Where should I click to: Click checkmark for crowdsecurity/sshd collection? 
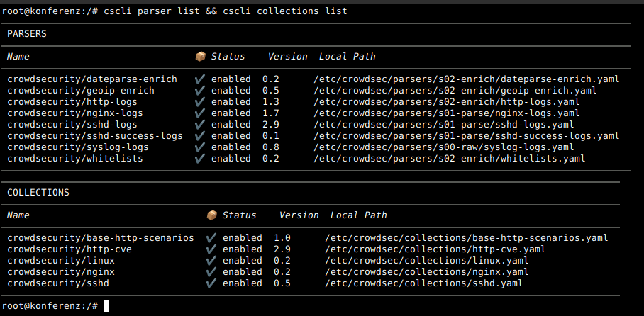tap(211, 283)
